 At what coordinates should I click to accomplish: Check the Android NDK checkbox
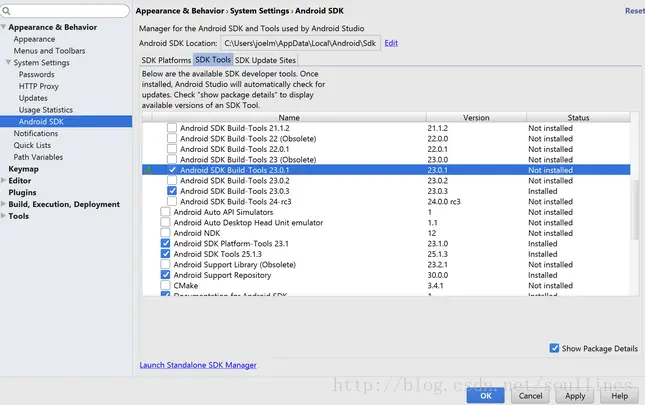pos(166,233)
